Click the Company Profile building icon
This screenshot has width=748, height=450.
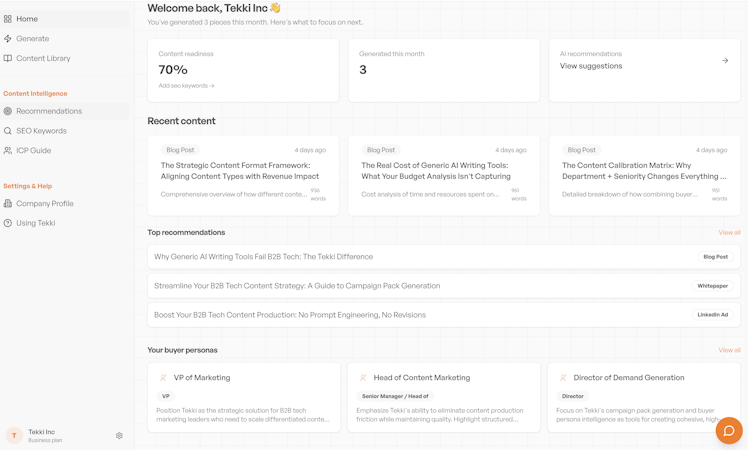(x=8, y=204)
